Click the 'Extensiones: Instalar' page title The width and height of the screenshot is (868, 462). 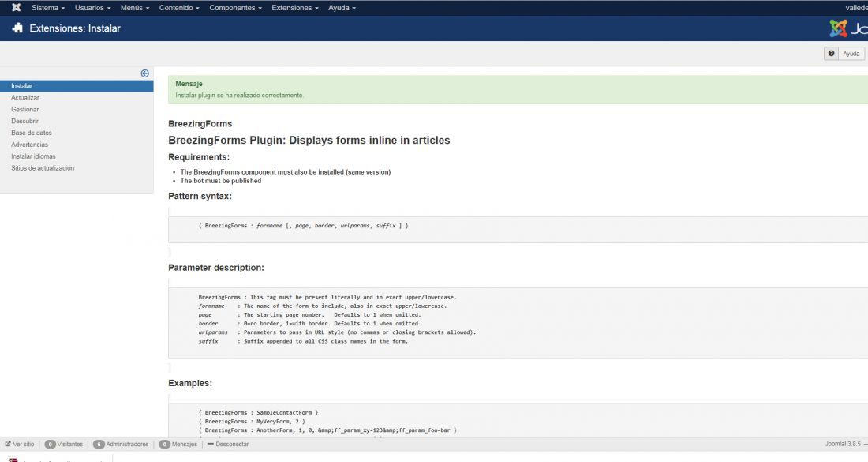[x=75, y=28]
